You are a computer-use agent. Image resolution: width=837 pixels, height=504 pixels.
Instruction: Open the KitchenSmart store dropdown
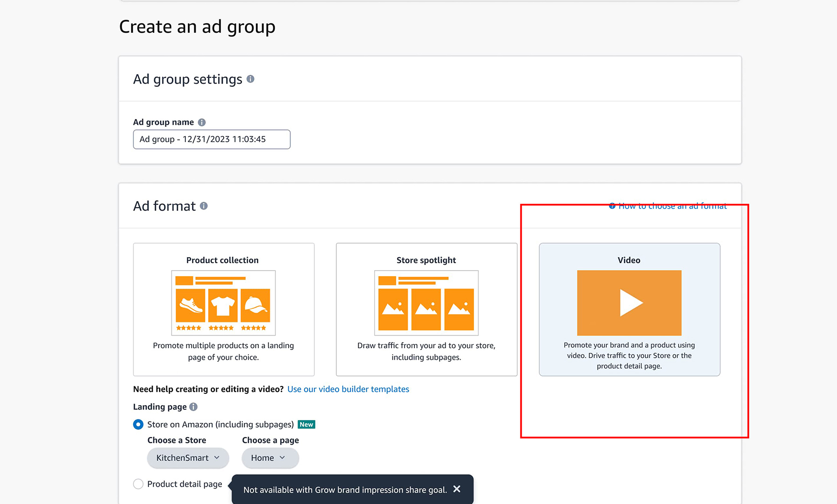pos(188,458)
